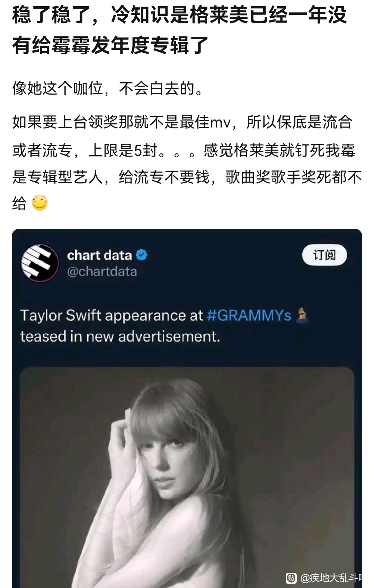The width and height of the screenshot is (374, 588).
Task: Tap the line starting 如果要上台领奖
Action: click(182, 122)
